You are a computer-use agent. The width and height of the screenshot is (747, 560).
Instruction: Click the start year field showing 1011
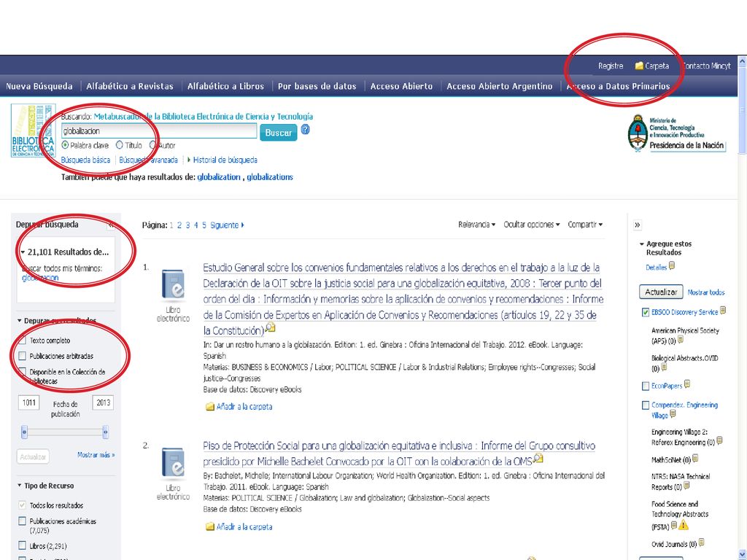29,402
